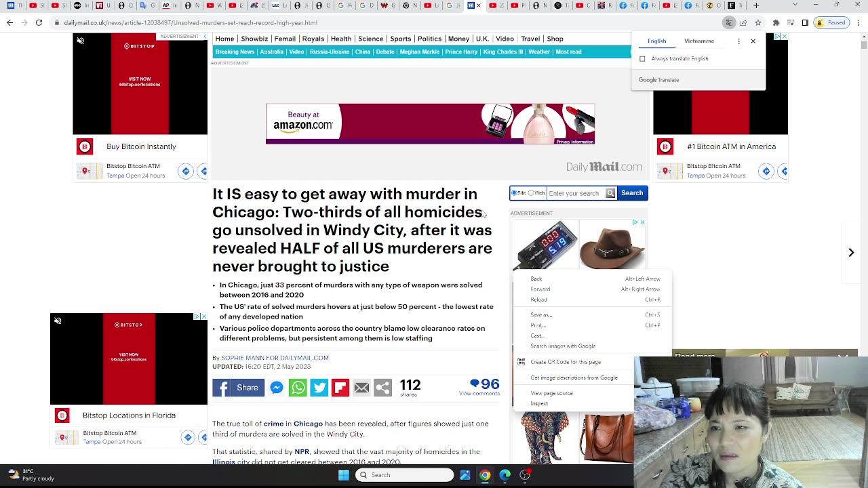Image resolution: width=868 pixels, height=488 pixels.
Task: Open the Extensions puzzle icon
Action: click(x=776, y=22)
